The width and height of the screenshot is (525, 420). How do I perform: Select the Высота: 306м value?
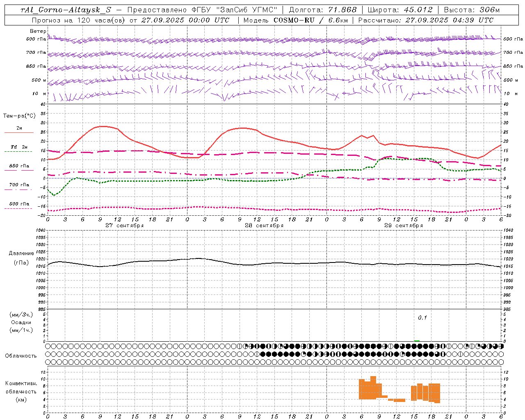pos(472,10)
